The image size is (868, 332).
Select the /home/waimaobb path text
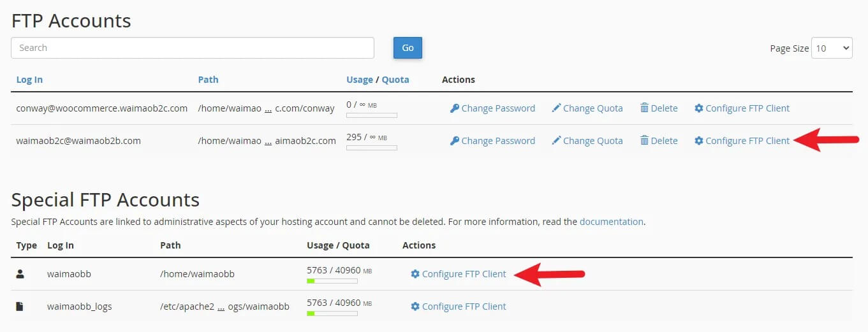197,274
